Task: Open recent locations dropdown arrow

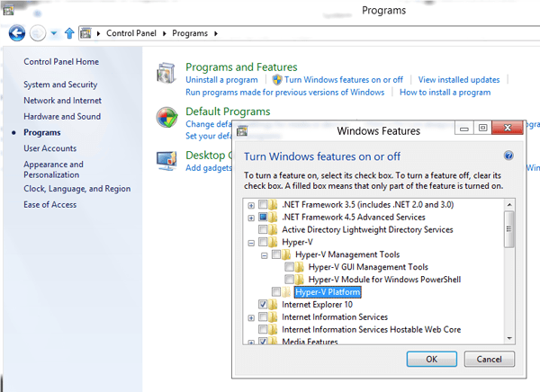Action: coord(54,33)
